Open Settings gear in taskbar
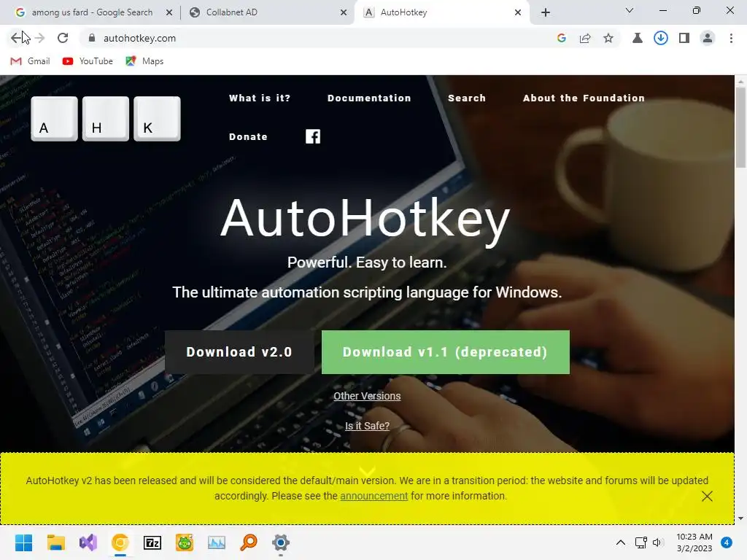Viewport: 747px width, 560px height. 281,542
